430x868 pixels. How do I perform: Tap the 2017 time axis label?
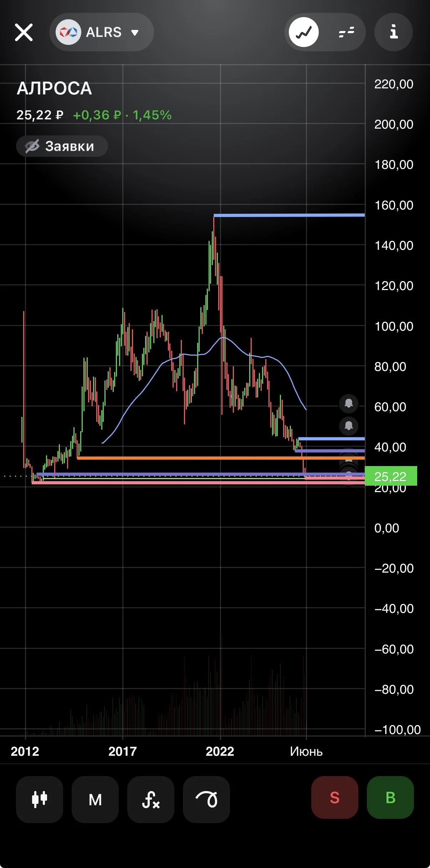point(123,751)
